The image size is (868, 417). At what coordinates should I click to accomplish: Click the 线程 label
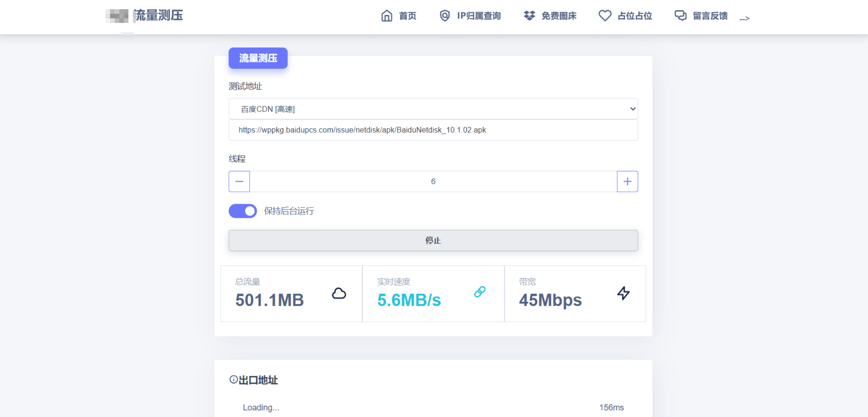(237, 159)
